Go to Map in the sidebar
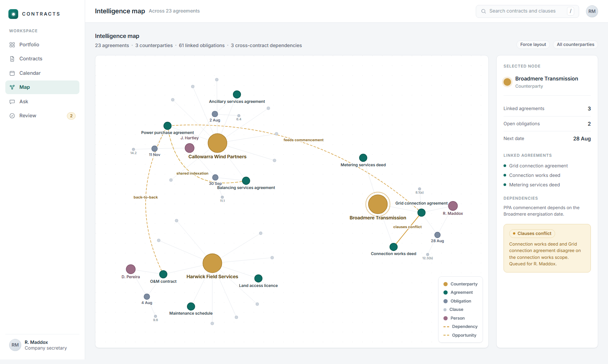 pyautogui.click(x=42, y=87)
